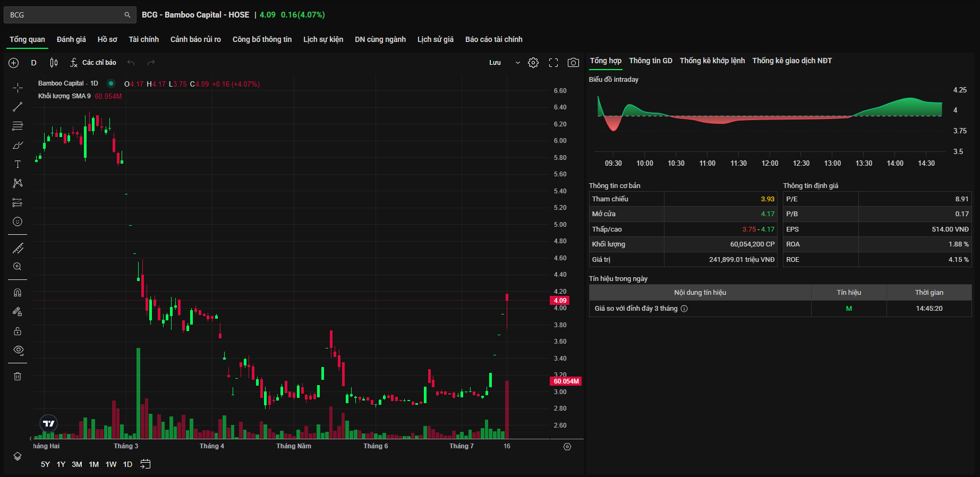Undo the last chart action
The width and height of the screenshot is (980, 477).
(131, 63)
